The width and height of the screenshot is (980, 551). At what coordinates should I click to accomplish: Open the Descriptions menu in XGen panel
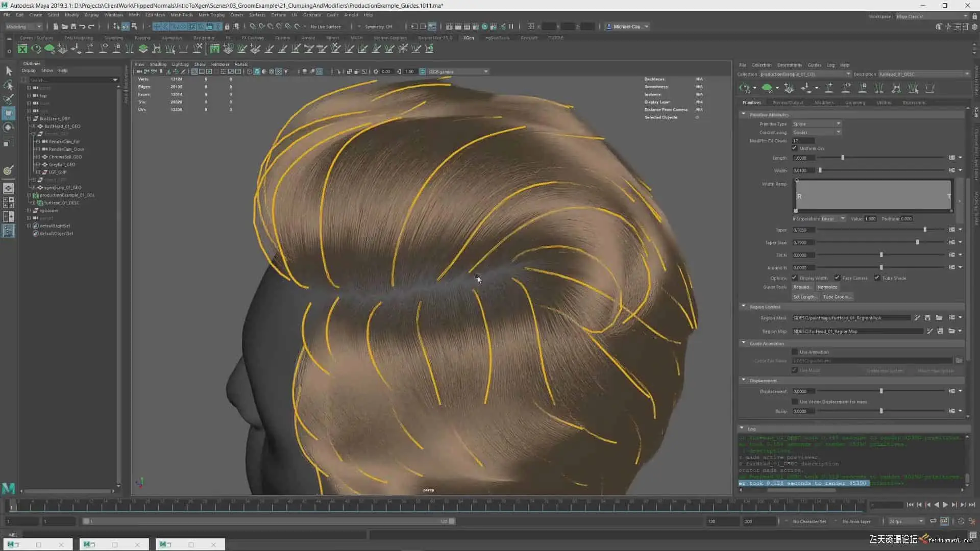789,65
